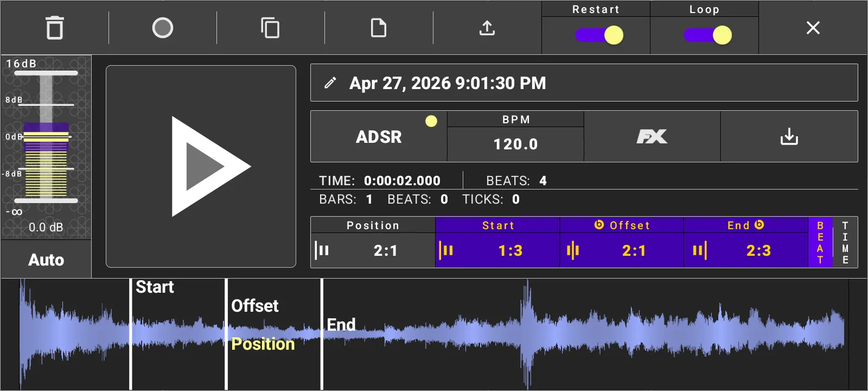Viewport: 868px width, 391px height.
Task: Select the End marker line in waveform
Action: pyautogui.click(x=322, y=334)
